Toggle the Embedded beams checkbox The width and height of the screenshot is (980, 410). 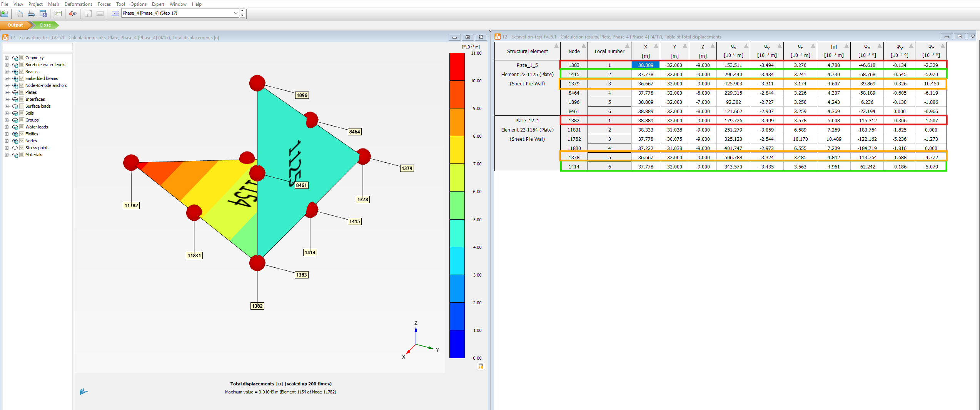tap(22, 78)
